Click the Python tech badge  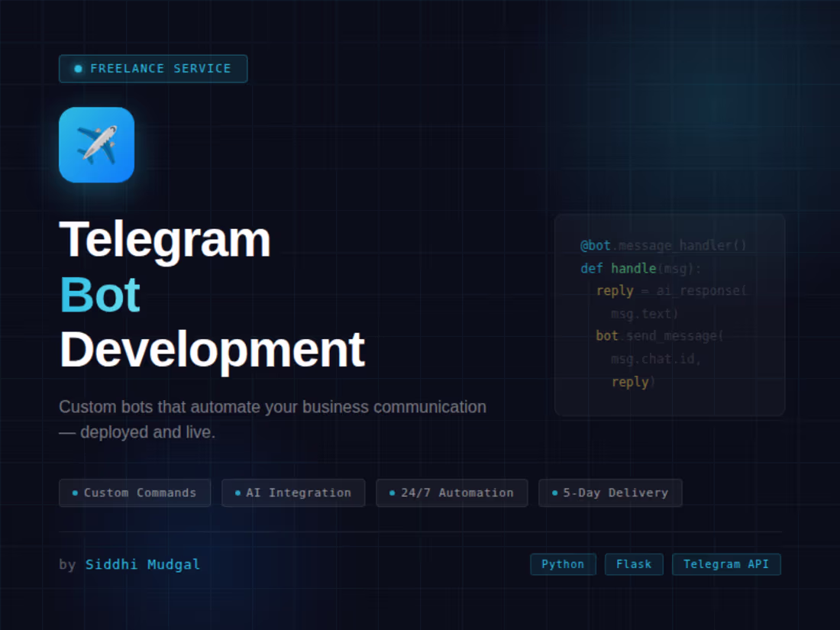563,564
